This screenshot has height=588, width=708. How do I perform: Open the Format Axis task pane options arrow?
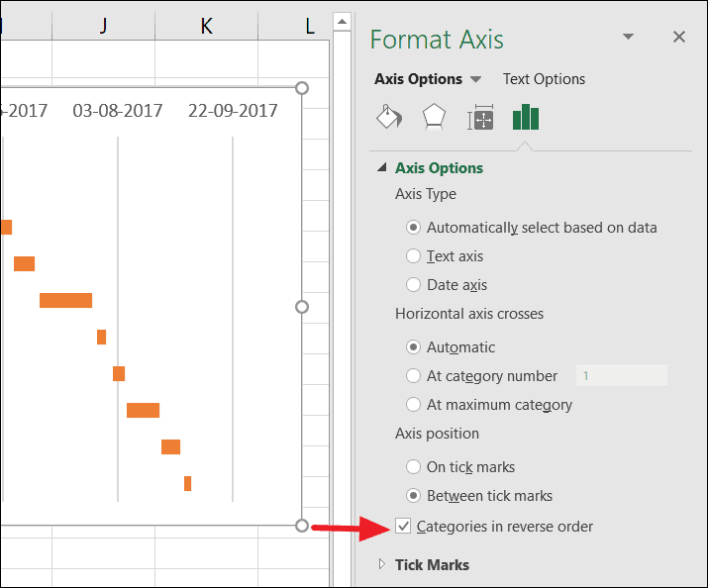pos(628,36)
